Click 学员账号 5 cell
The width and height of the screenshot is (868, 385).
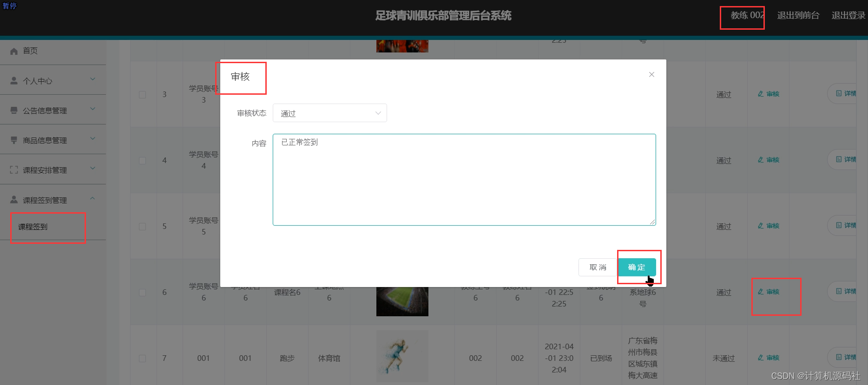point(204,226)
